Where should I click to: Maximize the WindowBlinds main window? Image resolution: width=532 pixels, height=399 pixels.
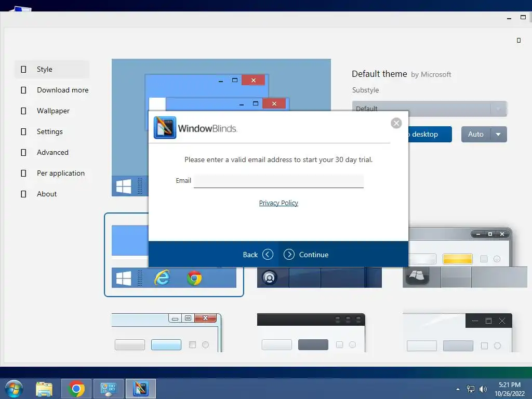tap(523, 17)
